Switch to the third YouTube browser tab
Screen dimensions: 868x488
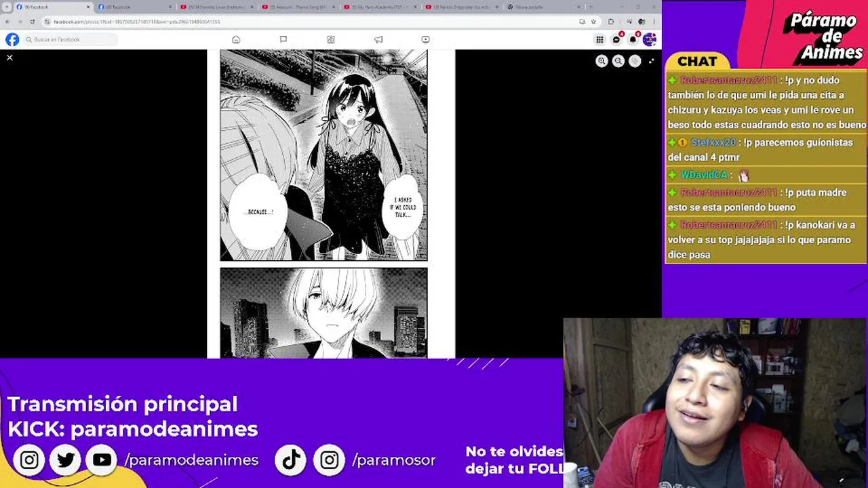click(x=218, y=7)
